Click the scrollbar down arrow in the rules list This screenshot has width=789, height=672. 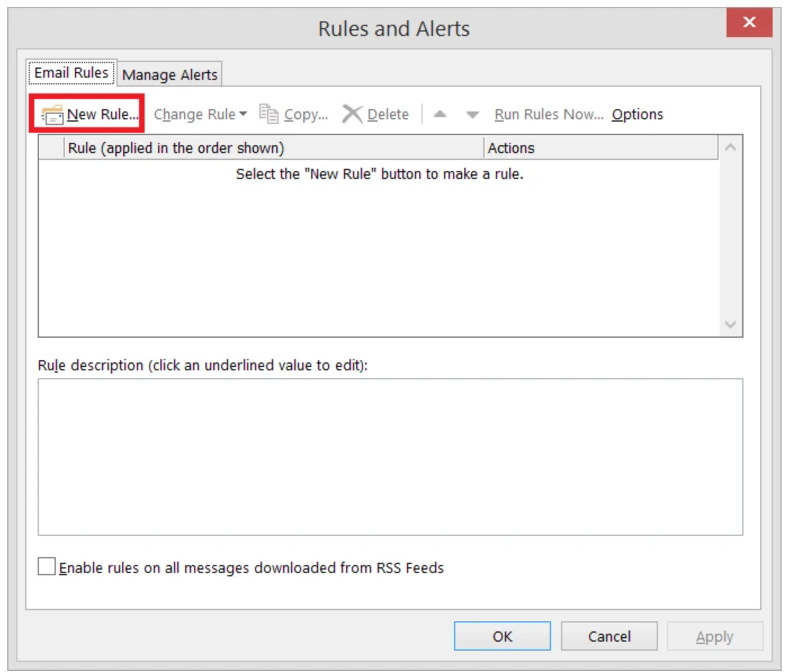click(730, 325)
